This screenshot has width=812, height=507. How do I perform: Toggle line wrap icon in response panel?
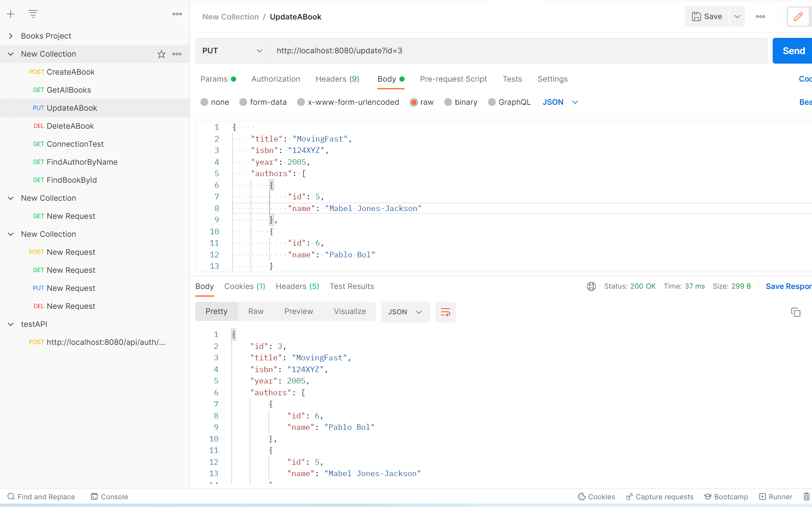(x=445, y=312)
